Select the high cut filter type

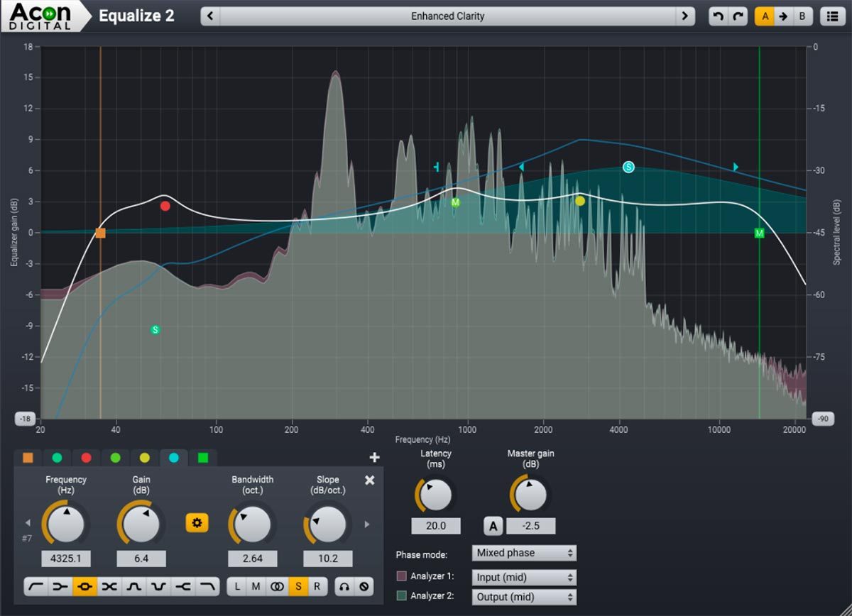(207, 587)
